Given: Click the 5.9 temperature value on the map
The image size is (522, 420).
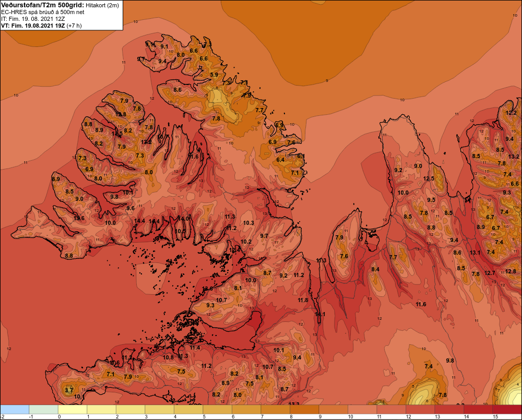Looking at the screenshot, I should pos(214,75).
